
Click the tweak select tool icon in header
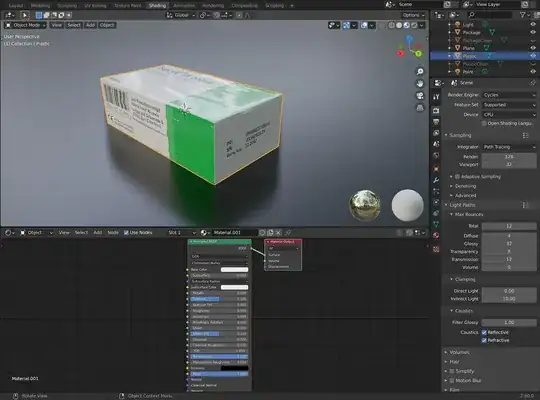[24, 15]
